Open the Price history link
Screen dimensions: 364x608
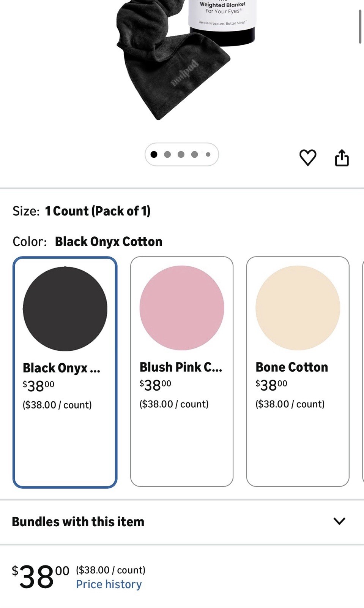pyautogui.click(x=109, y=584)
